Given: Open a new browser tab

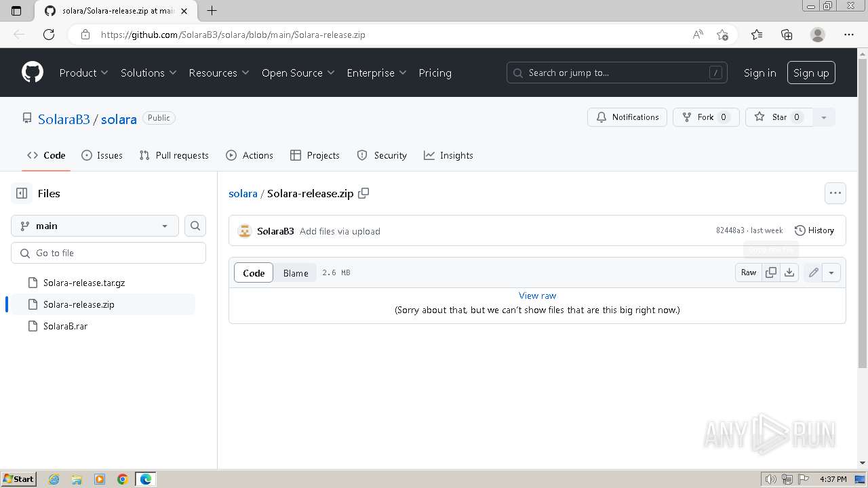Looking at the screenshot, I should click(212, 11).
